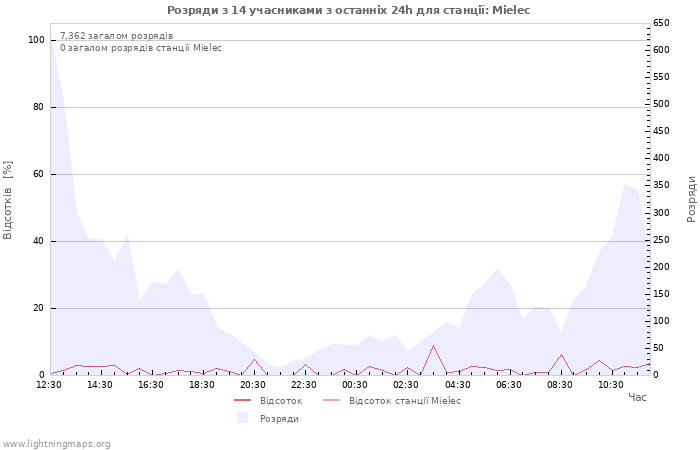Click the pink Відсоток станції Mielec legend line

(x=331, y=400)
